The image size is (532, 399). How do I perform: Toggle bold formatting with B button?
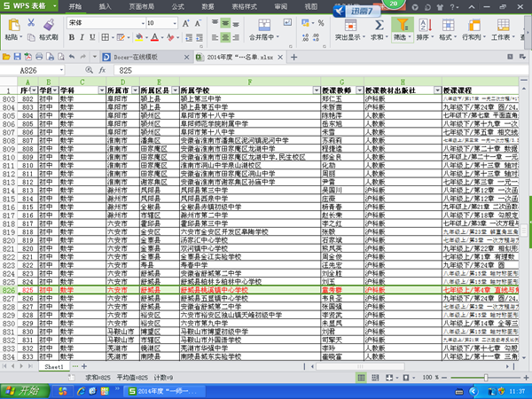[x=72, y=38]
